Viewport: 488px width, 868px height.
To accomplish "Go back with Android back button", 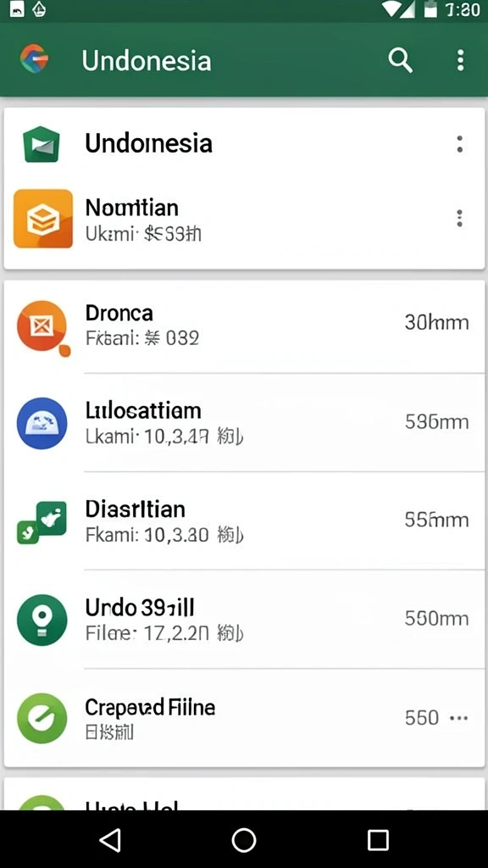I will [110, 840].
